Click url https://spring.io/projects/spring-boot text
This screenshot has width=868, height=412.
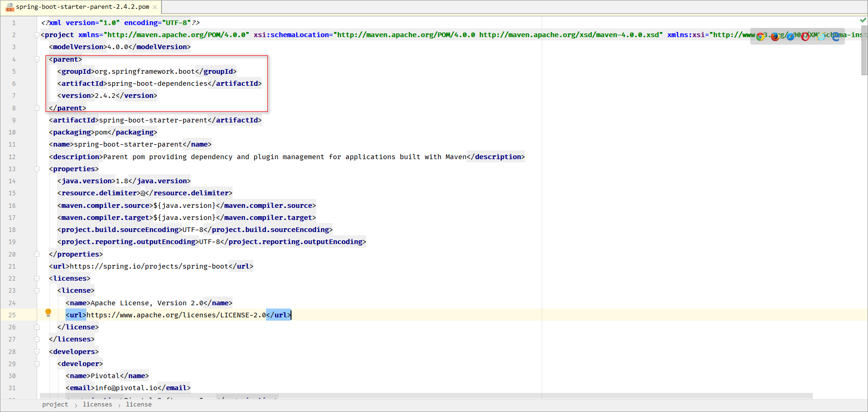[x=149, y=266]
